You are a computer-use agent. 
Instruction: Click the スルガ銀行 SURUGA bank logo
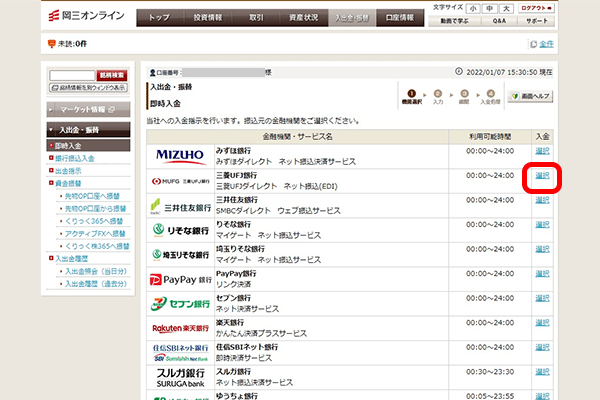coord(181,378)
